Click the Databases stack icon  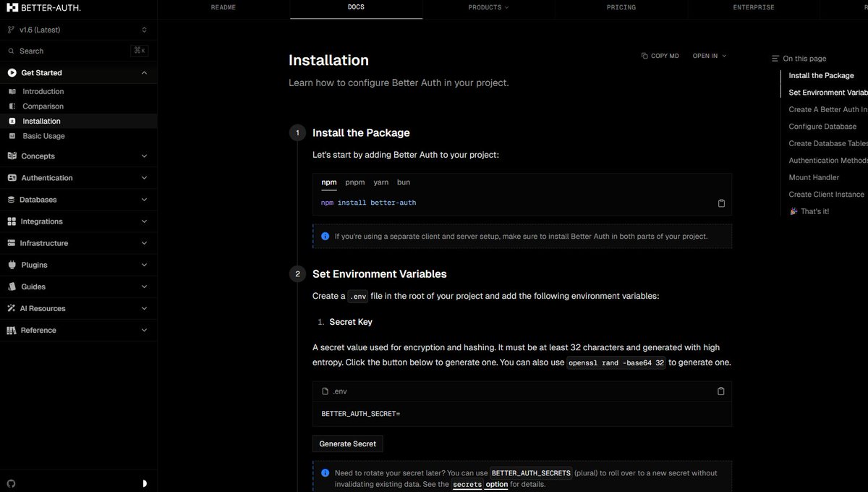click(12, 200)
